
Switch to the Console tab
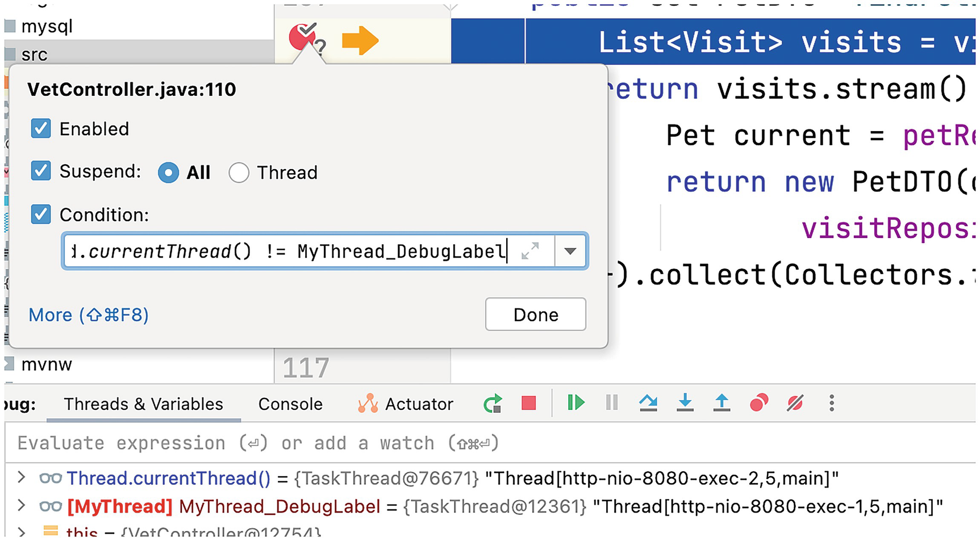click(x=290, y=404)
